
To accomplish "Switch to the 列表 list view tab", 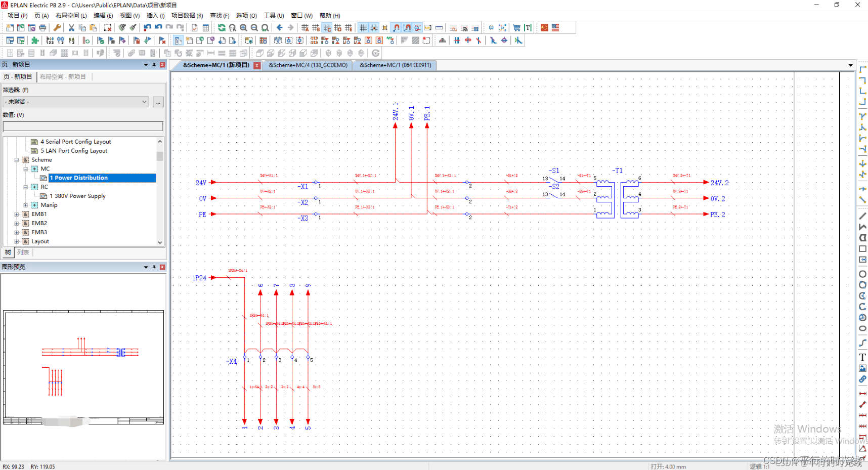I will click(x=23, y=252).
